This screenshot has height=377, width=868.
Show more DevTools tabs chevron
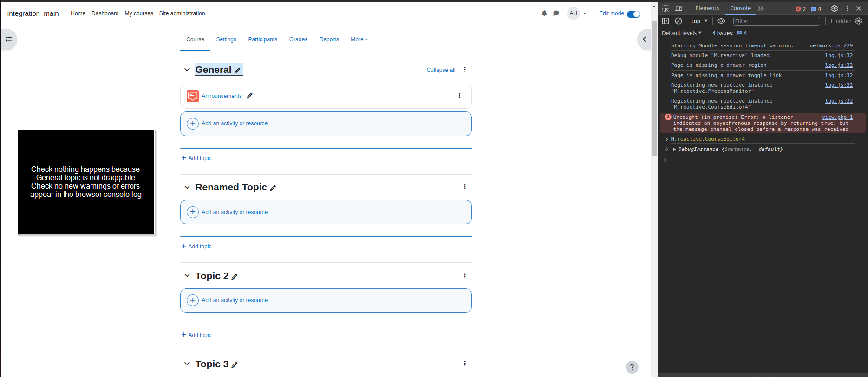761,8
